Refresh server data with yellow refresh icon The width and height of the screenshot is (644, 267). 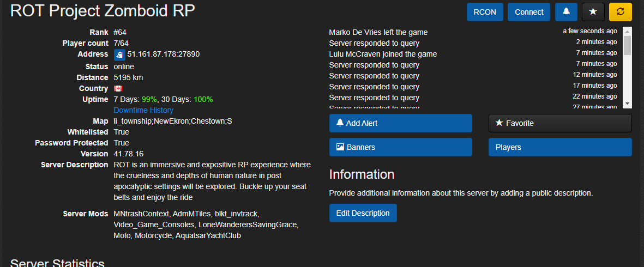pyautogui.click(x=620, y=12)
